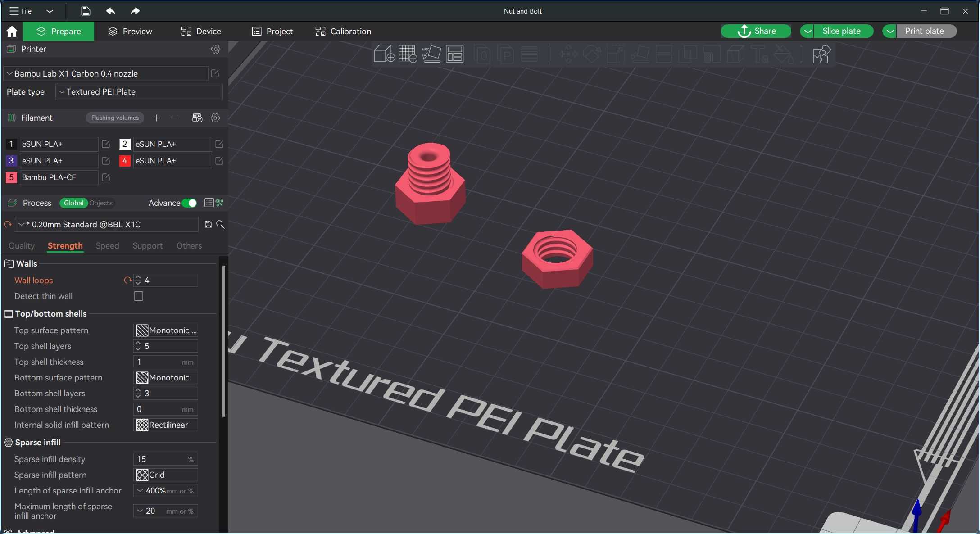
Task: Switch to the Project tab
Action: click(x=272, y=31)
